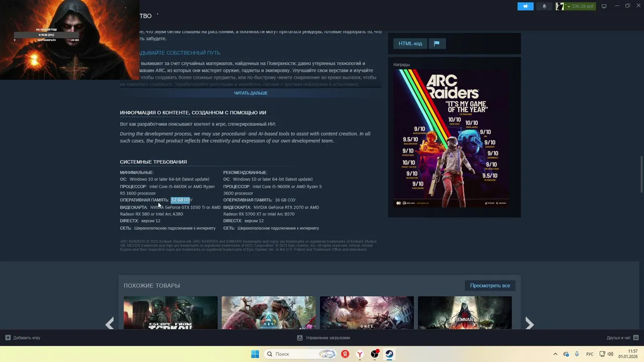The height and width of the screenshot is (362, 644).
Task: Open OBS Studio in taskbar
Action: 375,354
